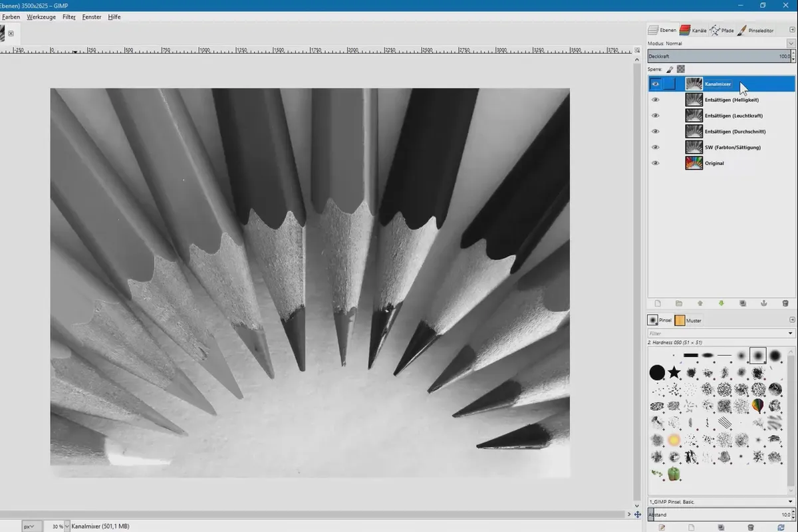The width and height of the screenshot is (798, 532).
Task: Hide the Original layer
Action: click(656, 164)
